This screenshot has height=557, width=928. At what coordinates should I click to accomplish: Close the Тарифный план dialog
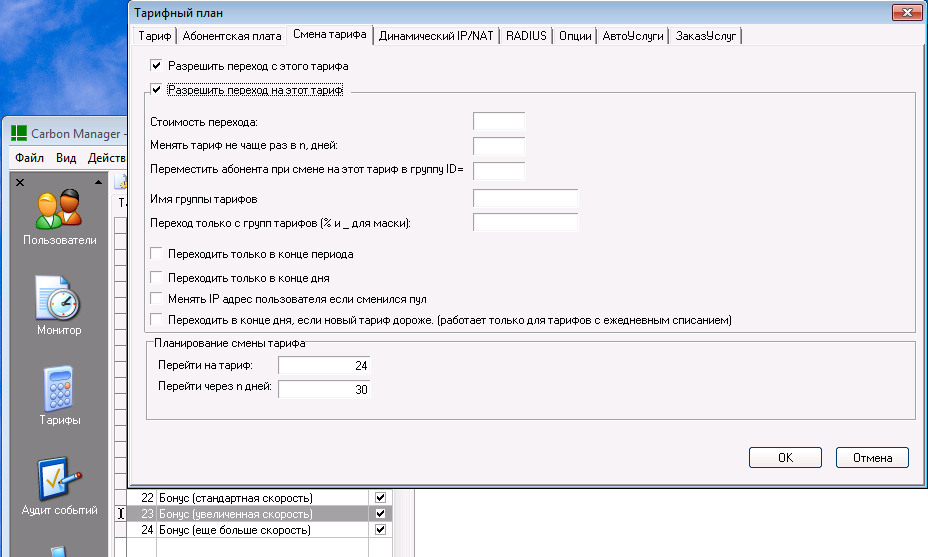coord(907,12)
